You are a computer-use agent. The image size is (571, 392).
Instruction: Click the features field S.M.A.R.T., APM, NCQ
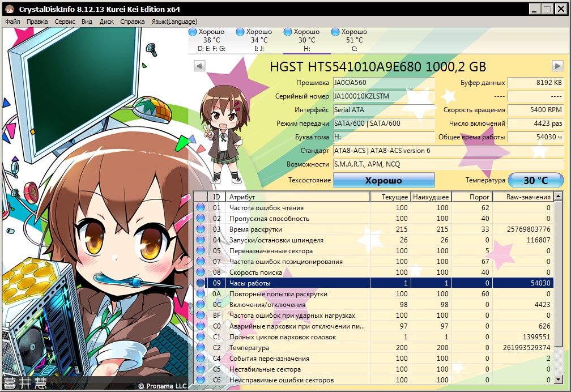coord(448,164)
